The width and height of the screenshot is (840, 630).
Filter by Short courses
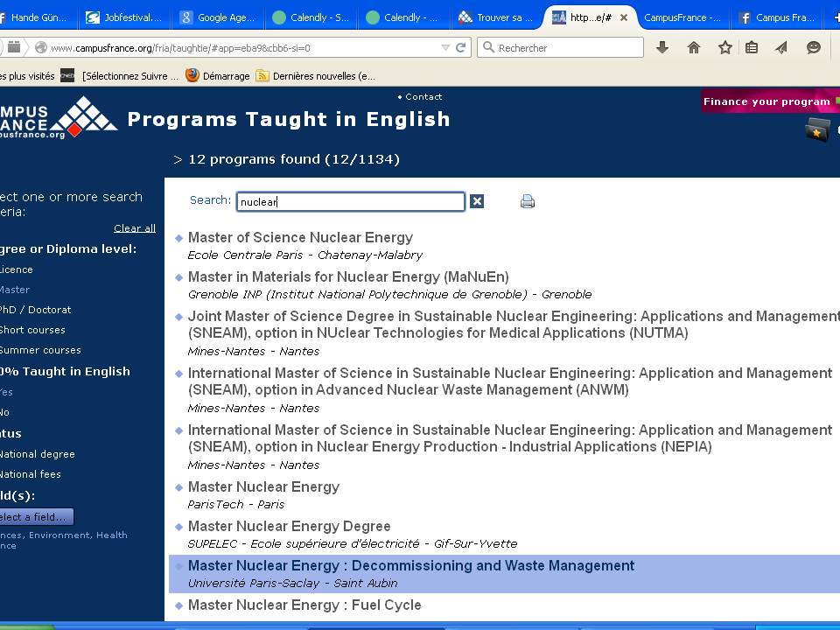(32, 330)
